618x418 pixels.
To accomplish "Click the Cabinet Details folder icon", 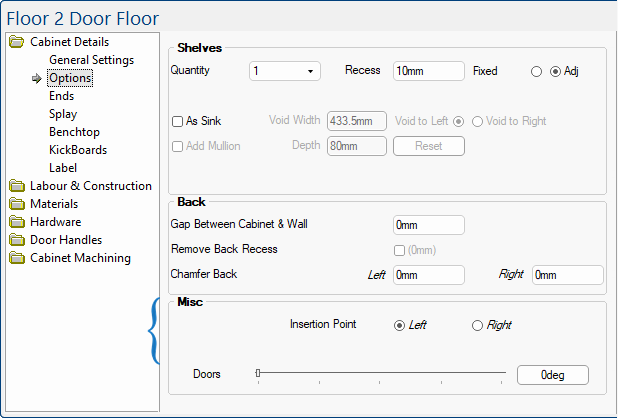I will click(x=17, y=42).
